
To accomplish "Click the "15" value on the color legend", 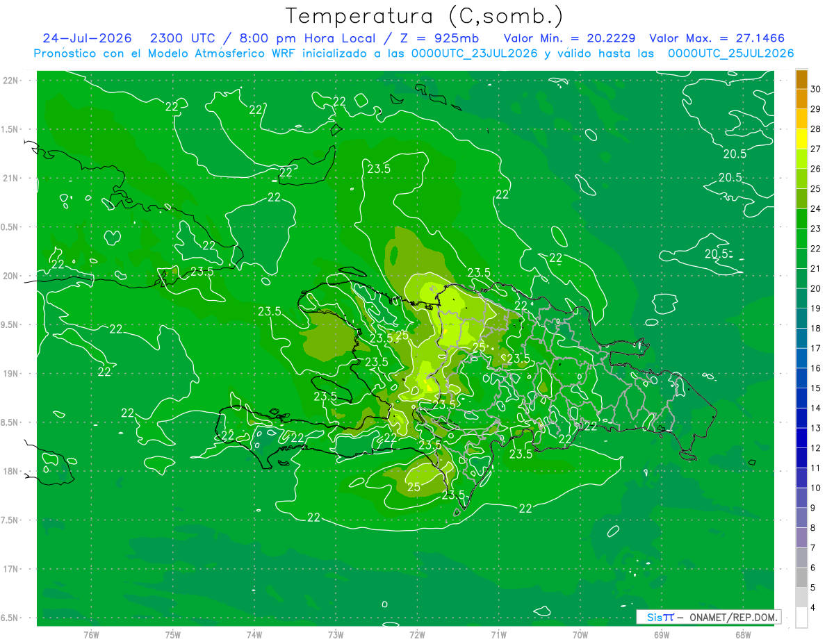I will click(815, 388).
